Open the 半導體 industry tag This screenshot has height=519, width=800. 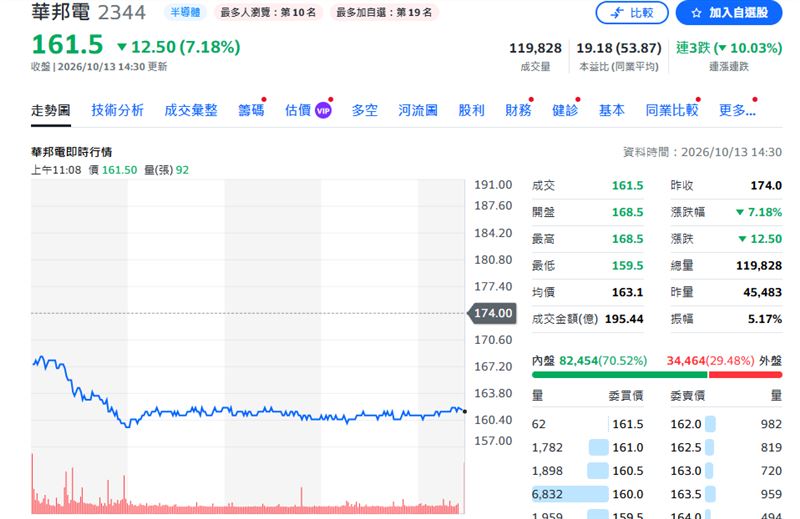pyautogui.click(x=185, y=12)
